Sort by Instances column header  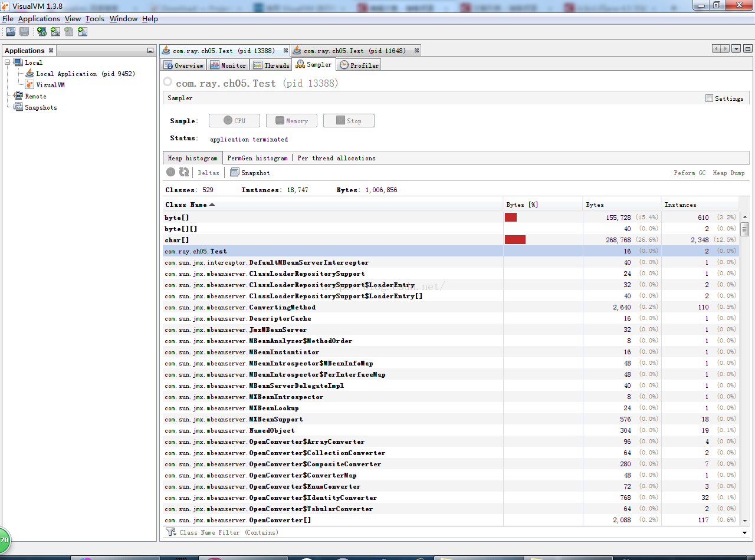(700, 205)
